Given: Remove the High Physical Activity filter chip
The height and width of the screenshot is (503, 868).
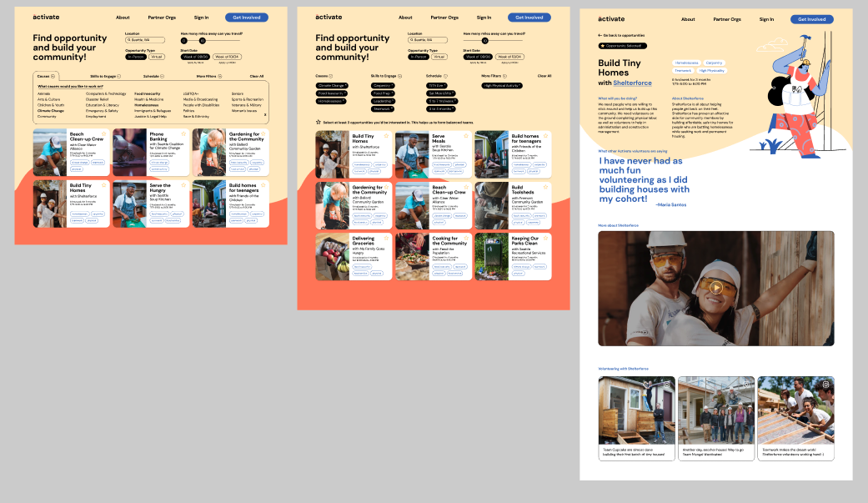Looking at the screenshot, I should pyautogui.click(x=519, y=86).
